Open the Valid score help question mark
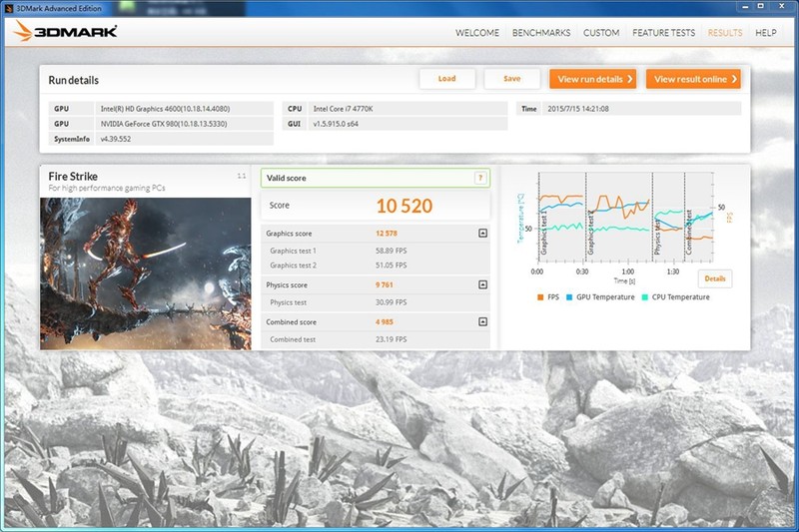The width and height of the screenshot is (799, 532). (480, 178)
